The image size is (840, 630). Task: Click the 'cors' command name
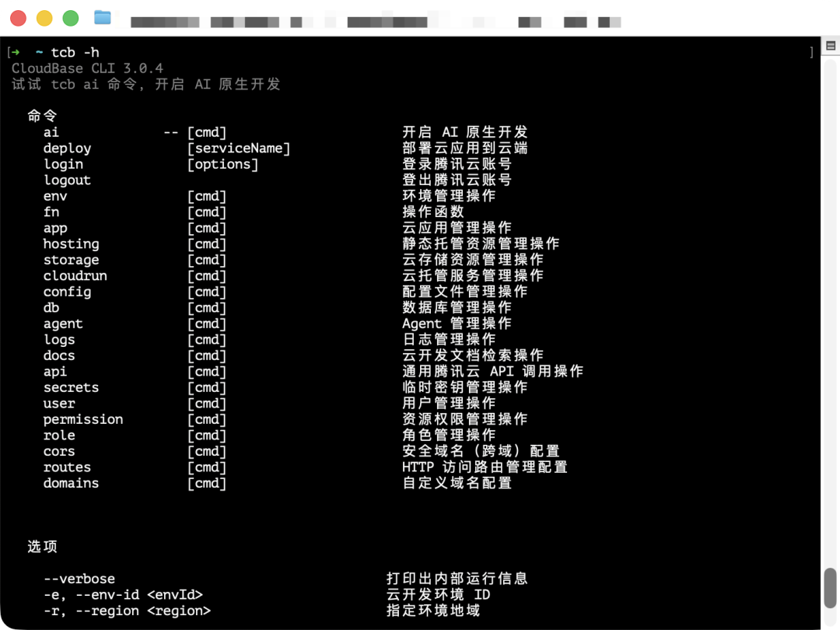pos(59,452)
